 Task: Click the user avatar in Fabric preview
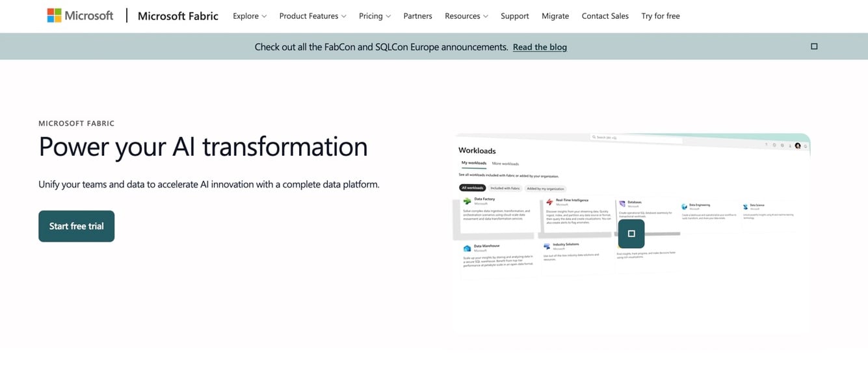798,146
